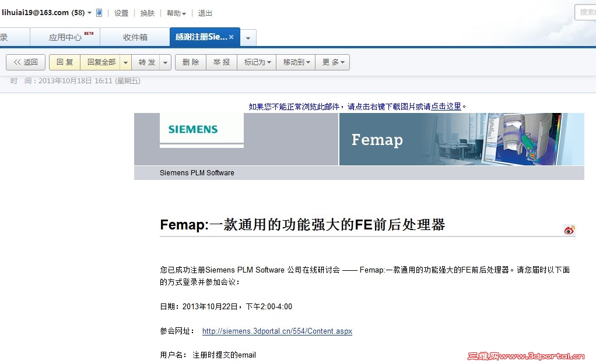Open 移动到 move-to dropdown

click(x=296, y=62)
